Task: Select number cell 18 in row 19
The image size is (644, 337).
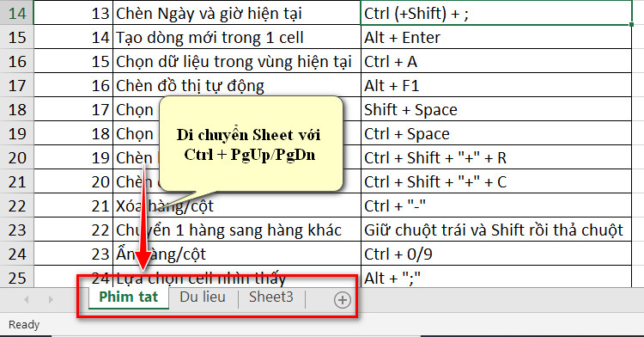Action: (x=73, y=133)
